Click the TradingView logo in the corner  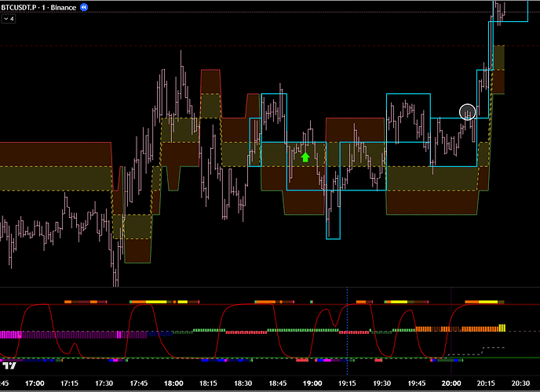[9, 365]
